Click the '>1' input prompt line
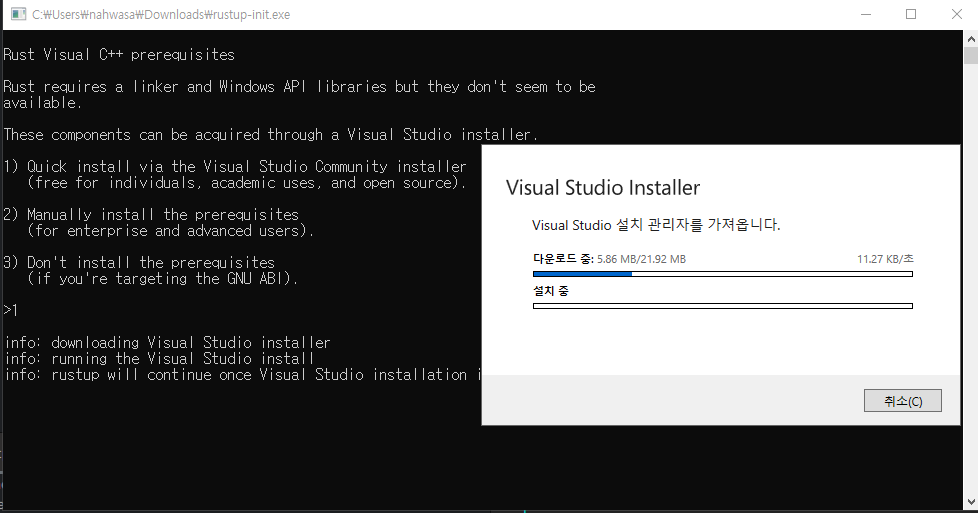978x513 pixels. [x=11, y=310]
